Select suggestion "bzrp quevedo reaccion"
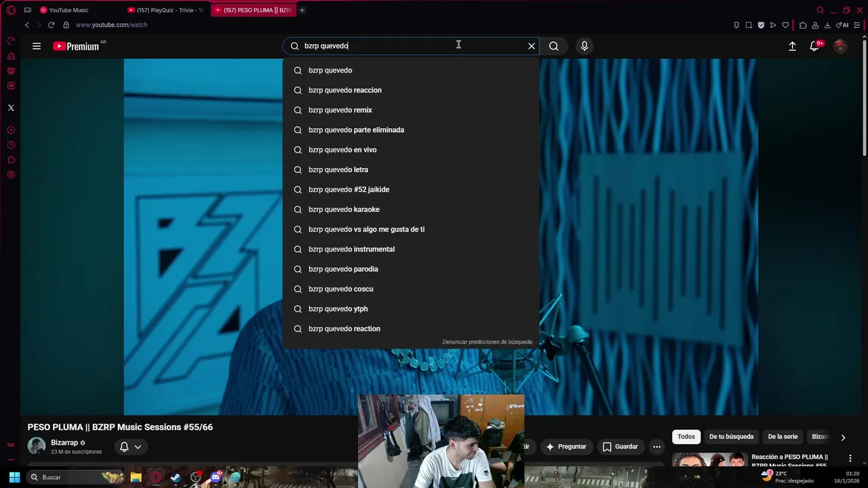868x488 pixels. [x=411, y=90]
